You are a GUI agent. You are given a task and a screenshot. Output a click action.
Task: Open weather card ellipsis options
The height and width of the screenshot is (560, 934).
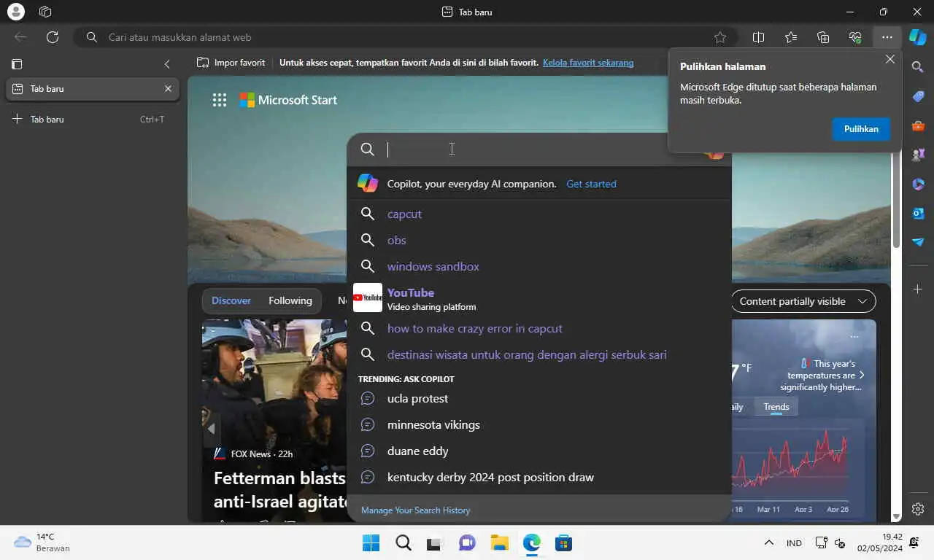(854, 337)
